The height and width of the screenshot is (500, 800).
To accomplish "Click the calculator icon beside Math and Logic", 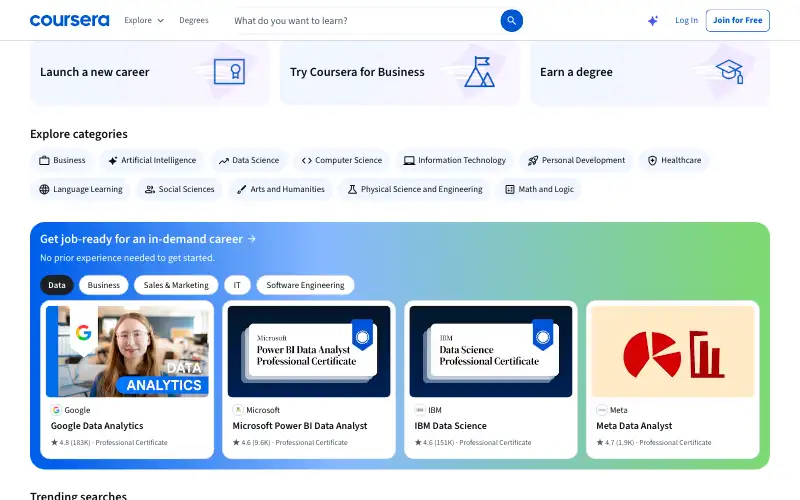I will 510,189.
